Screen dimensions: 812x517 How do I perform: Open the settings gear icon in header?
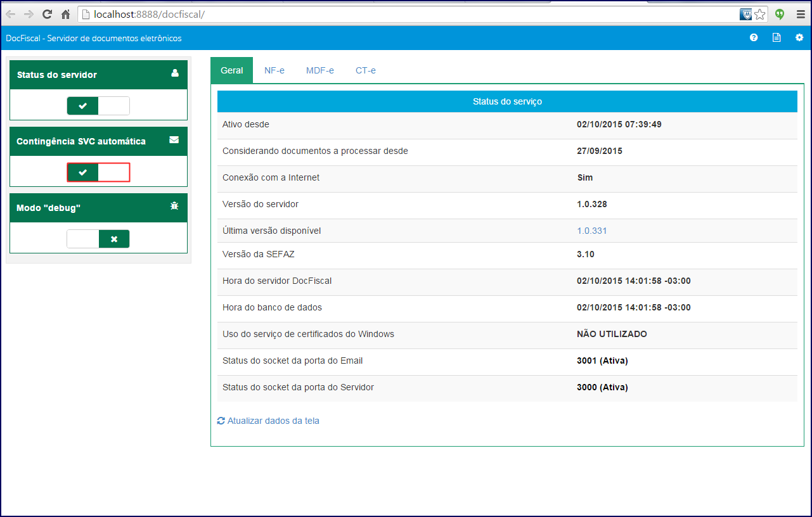(x=799, y=38)
